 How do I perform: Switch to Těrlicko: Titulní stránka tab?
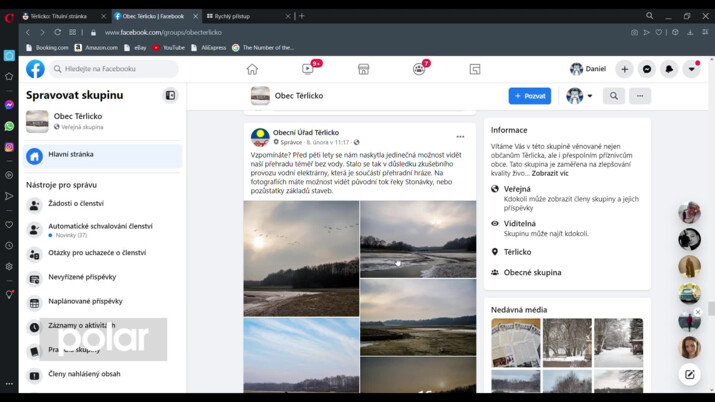point(60,16)
